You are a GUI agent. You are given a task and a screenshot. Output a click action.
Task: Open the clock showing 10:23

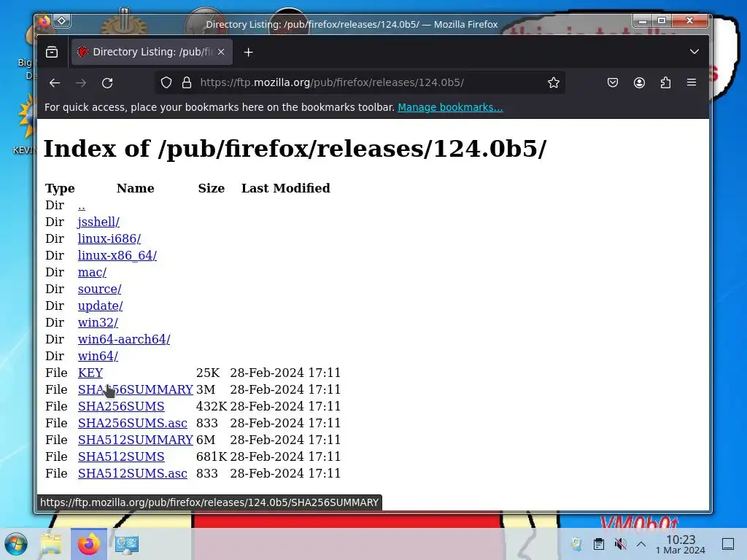pos(681,544)
